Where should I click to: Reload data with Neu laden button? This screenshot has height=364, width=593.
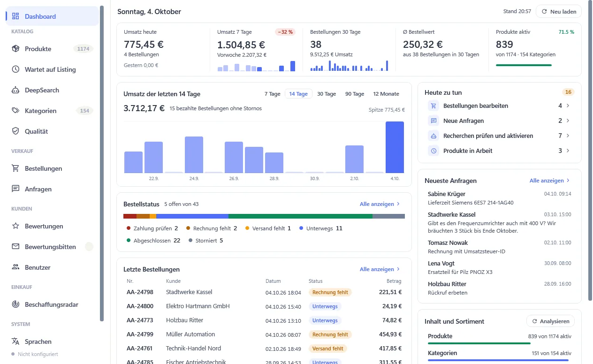coord(559,11)
